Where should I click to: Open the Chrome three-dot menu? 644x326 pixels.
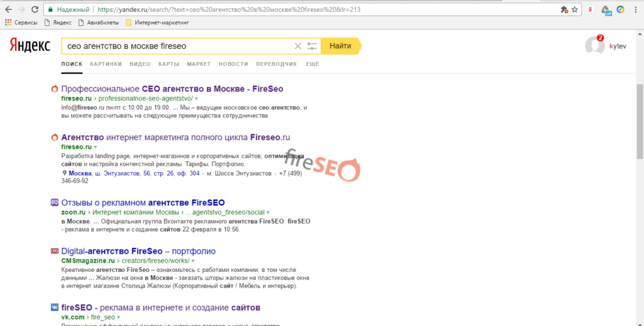tap(635, 10)
